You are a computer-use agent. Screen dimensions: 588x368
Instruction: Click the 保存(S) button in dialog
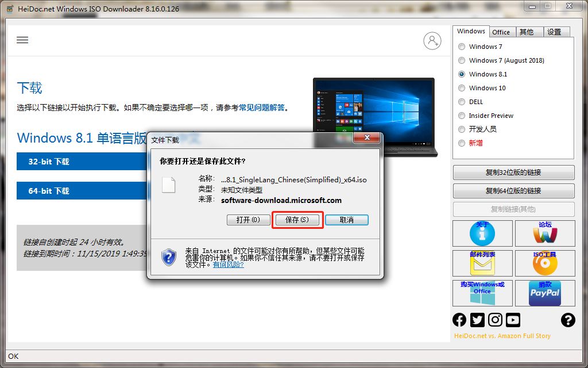[x=297, y=220]
